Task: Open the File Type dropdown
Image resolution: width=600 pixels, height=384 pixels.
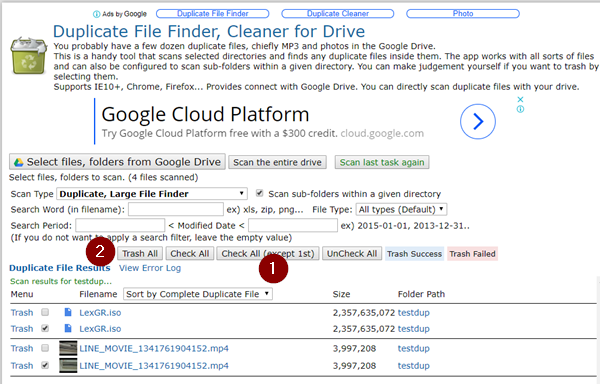Action: pos(401,210)
